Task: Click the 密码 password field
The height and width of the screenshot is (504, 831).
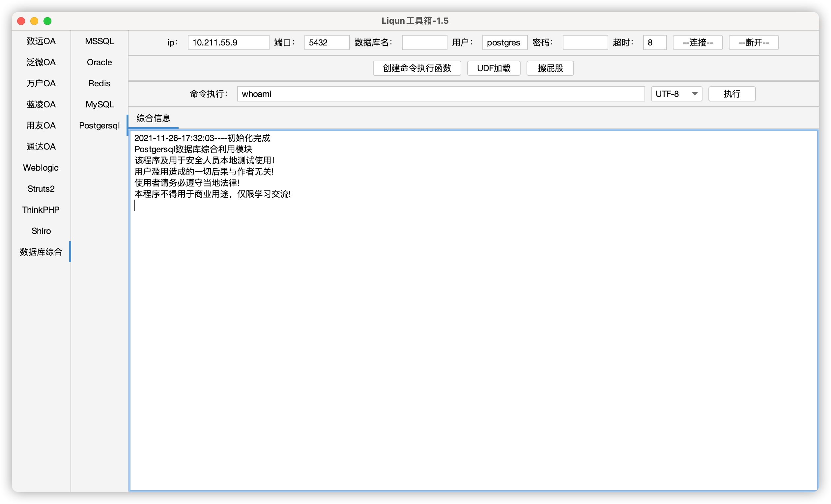Action: pyautogui.click(x=585, y=42)
